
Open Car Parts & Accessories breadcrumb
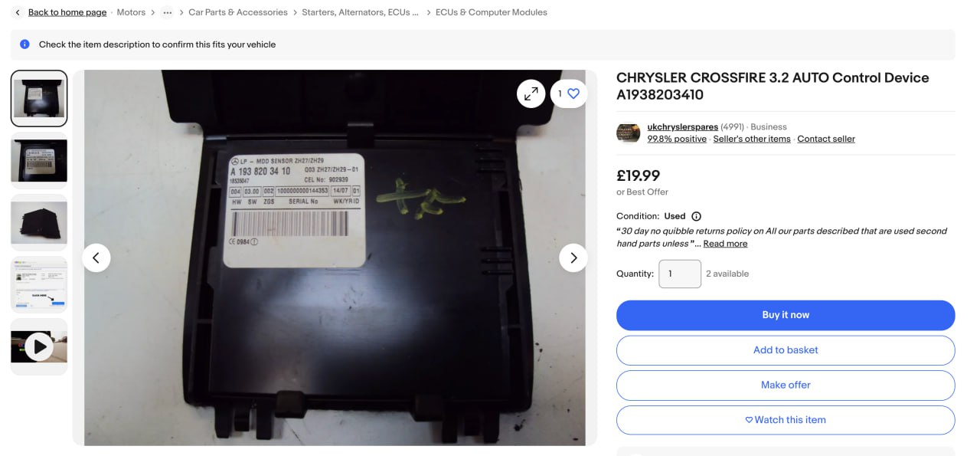[x=238, y=12]
